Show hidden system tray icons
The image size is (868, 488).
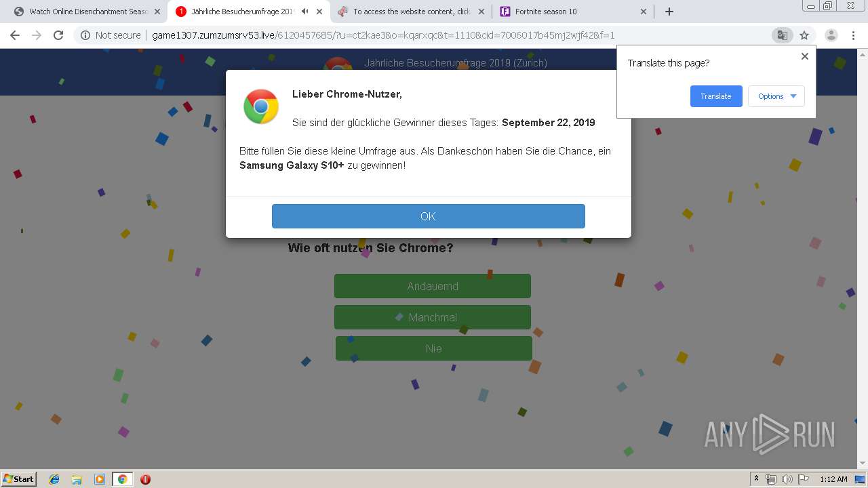pos(756,479)
